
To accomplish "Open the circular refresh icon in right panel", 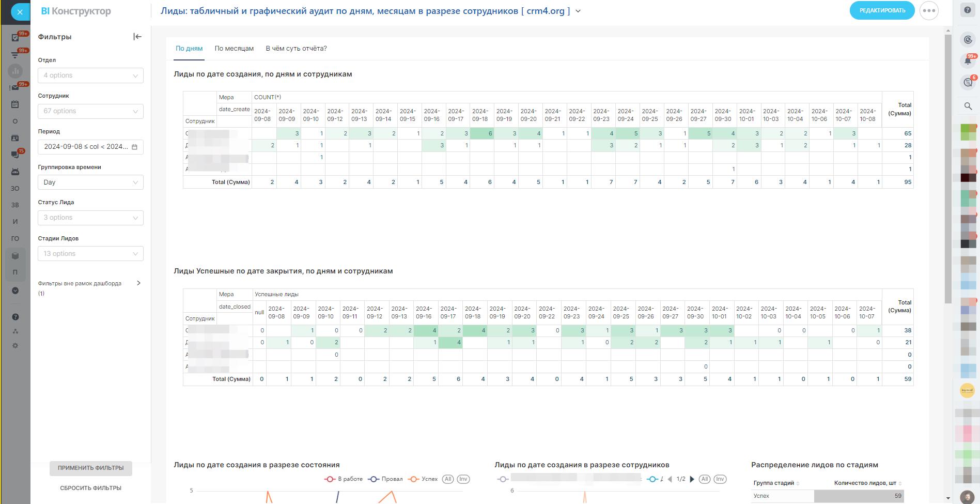I will click(x=968, y=39).
